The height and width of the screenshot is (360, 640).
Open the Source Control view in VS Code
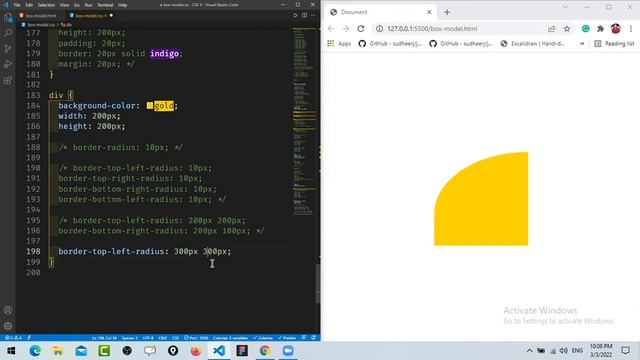8,49
